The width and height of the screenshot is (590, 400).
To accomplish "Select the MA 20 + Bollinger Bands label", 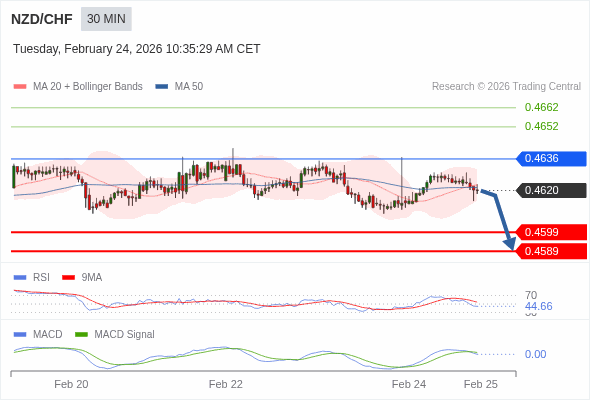I will (88, 87).
